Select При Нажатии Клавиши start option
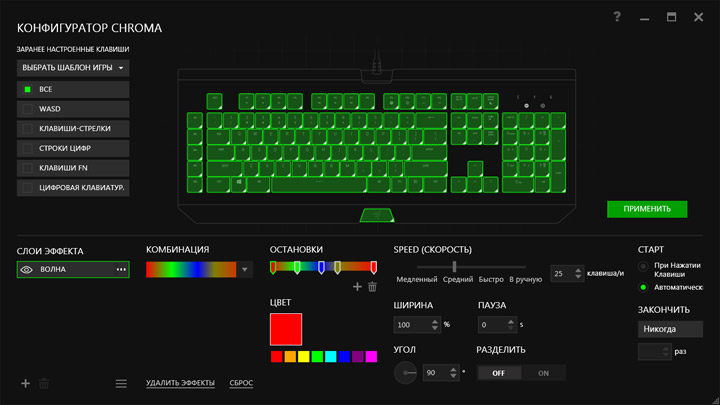Screen dimensions: 720x405 click(643, 266)
